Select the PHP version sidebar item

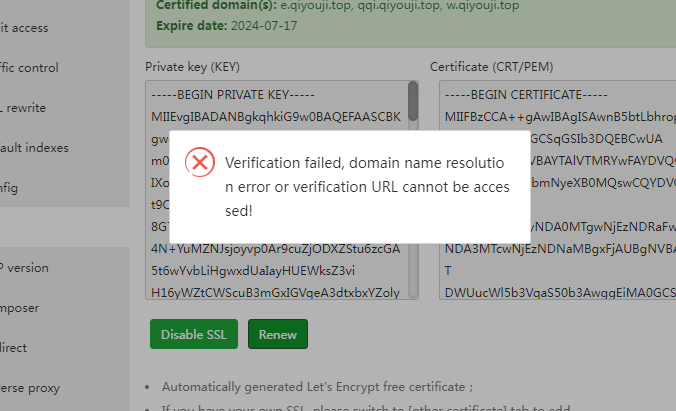point(25,268)
